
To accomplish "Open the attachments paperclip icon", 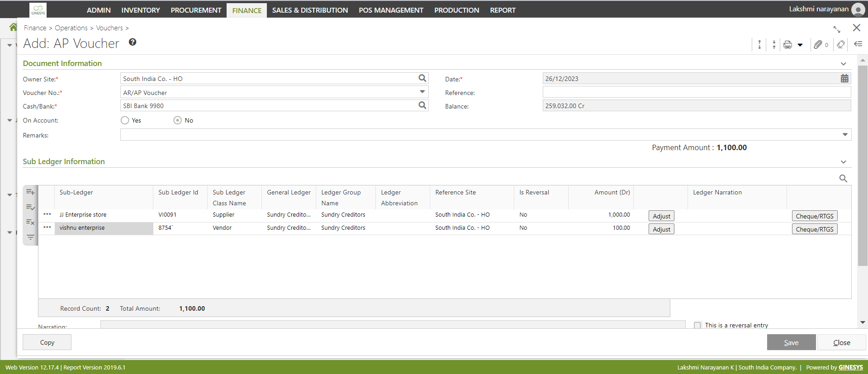I will pyautogui.click(x=818, y=44).
